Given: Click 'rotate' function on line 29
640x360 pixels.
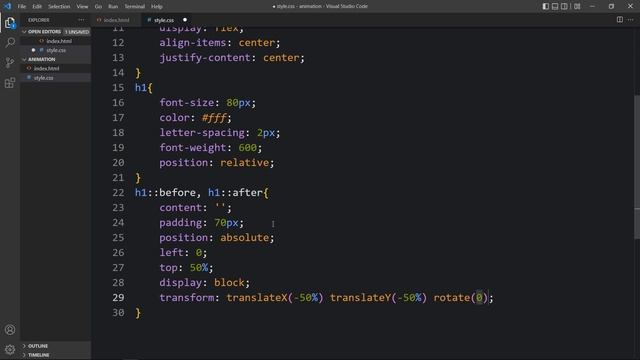Looking at the screenshot, I should 452,298.
